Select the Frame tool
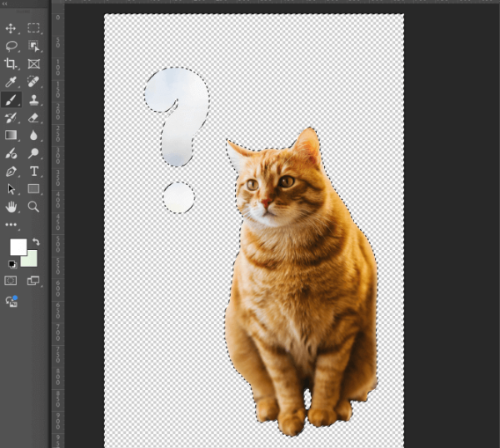Screen dimensions: 500x448 tap(34, 64)
